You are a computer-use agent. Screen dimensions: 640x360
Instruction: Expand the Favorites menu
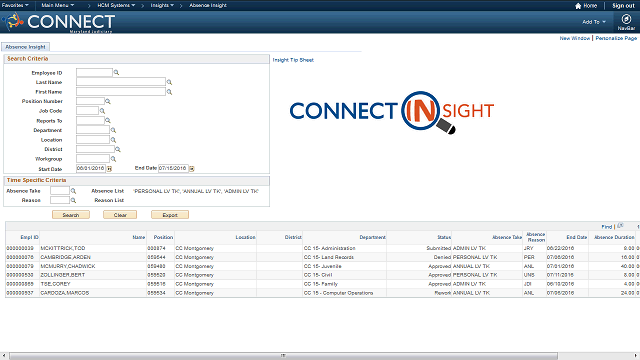click(x=15, y=5)
